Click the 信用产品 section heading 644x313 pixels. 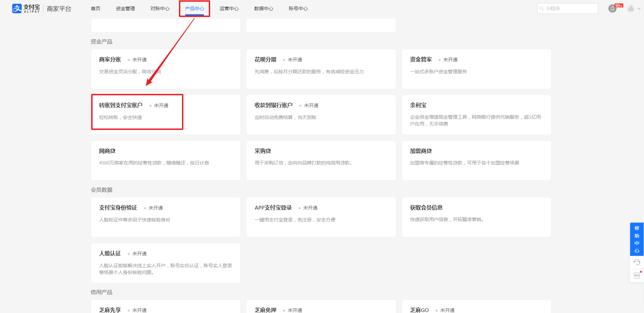point(101,292)
